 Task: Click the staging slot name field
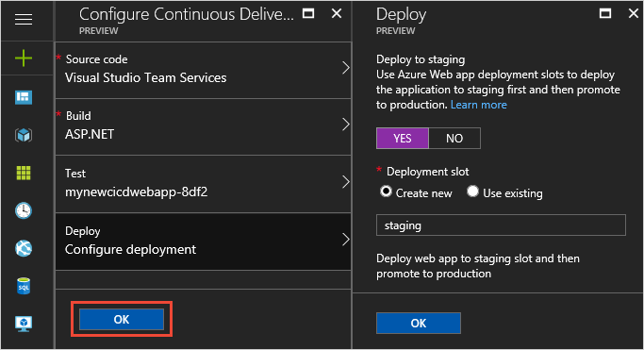click(x=501, y=225)
